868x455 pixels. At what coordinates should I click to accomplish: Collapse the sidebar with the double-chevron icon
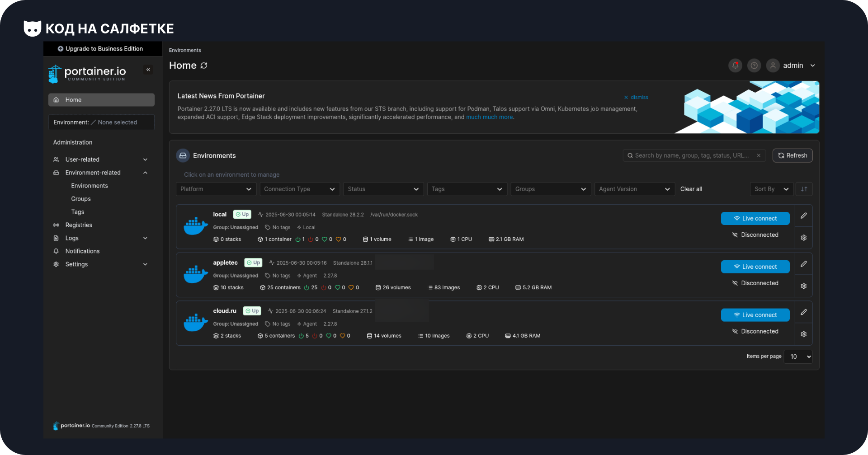pyautogui.click(x=148, y=70)
